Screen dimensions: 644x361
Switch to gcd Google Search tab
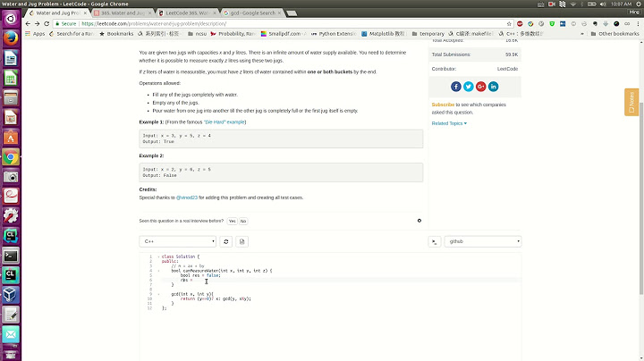pos(252,13)
